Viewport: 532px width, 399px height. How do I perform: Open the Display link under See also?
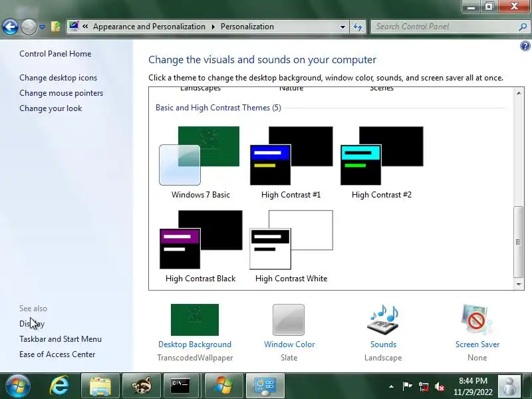tap(32, 324)
